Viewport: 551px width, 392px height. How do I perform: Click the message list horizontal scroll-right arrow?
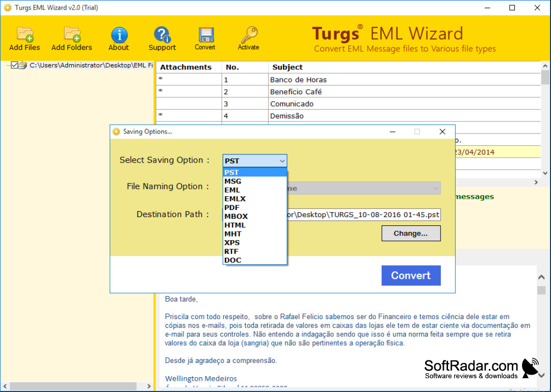coord(536,182)
